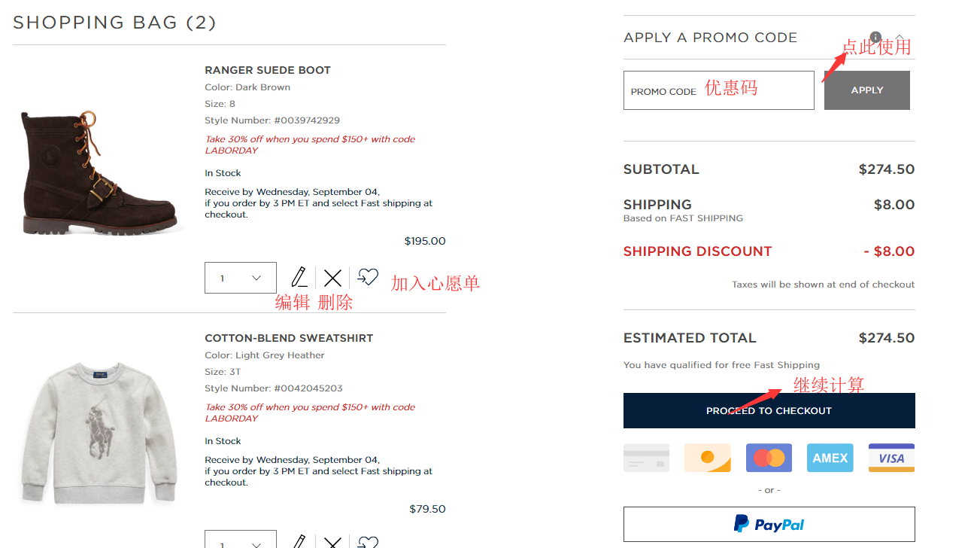Click the AMEX card icon
The image size is (980, 548).
830,458
